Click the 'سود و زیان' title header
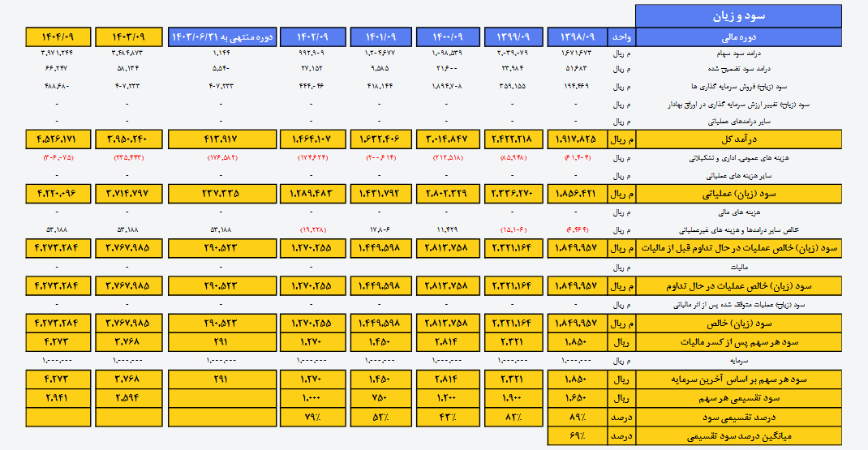Screen dimensions: 868x450 tap(750, 16)
